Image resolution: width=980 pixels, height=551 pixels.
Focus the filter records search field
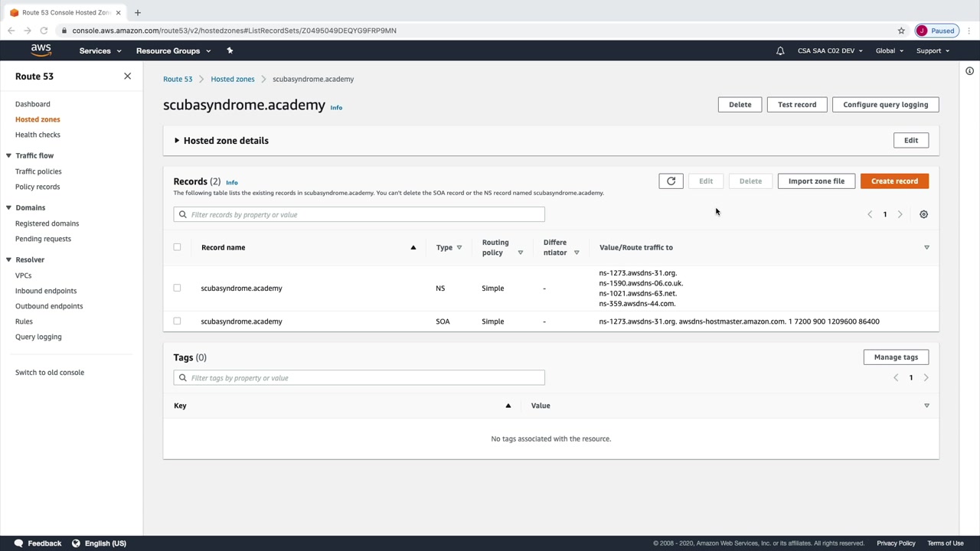click(x=359, y=214)
